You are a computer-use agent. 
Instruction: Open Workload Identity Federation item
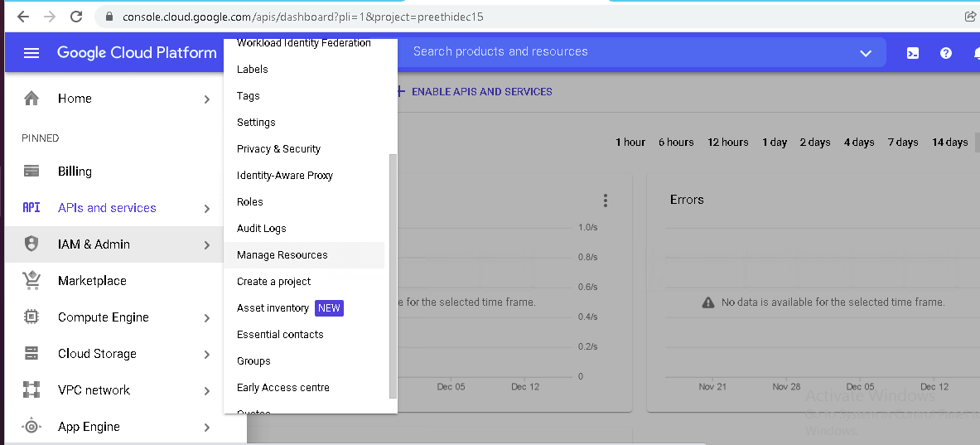click(x=304, y=45)
